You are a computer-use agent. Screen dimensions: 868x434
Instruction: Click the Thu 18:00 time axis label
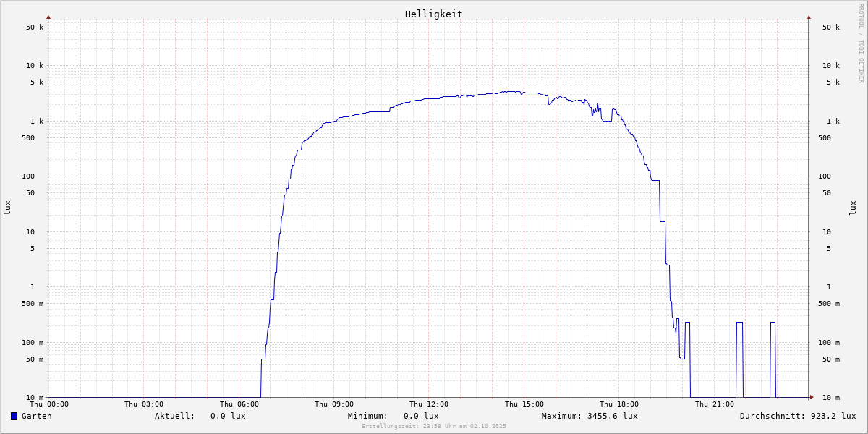619,404
